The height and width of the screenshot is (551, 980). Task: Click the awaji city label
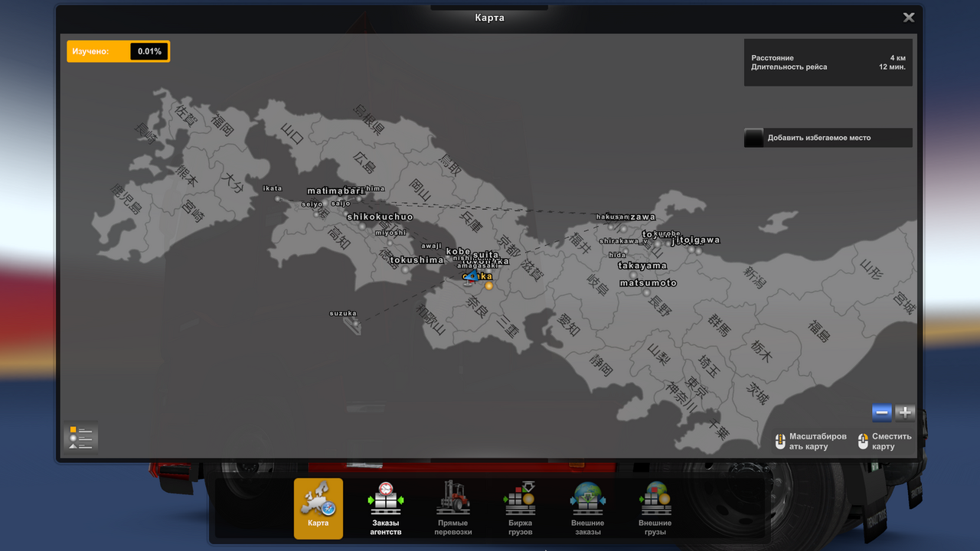pos(432,246)
